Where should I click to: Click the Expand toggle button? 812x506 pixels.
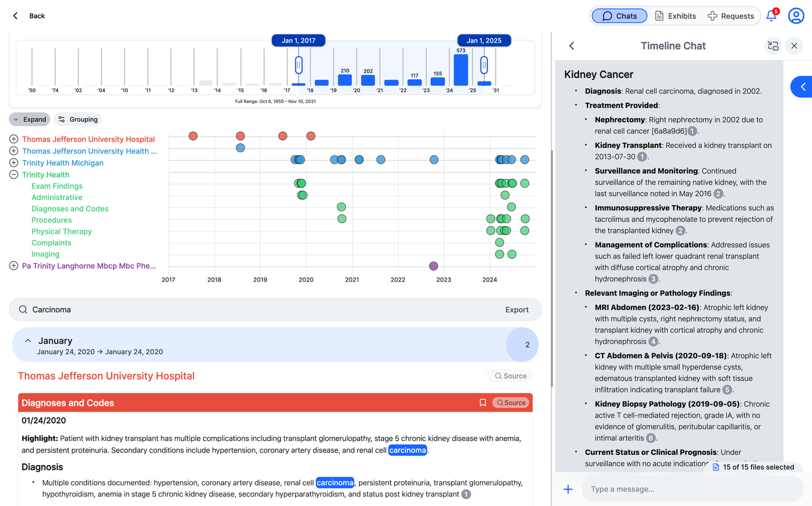(x=30, y=119)
